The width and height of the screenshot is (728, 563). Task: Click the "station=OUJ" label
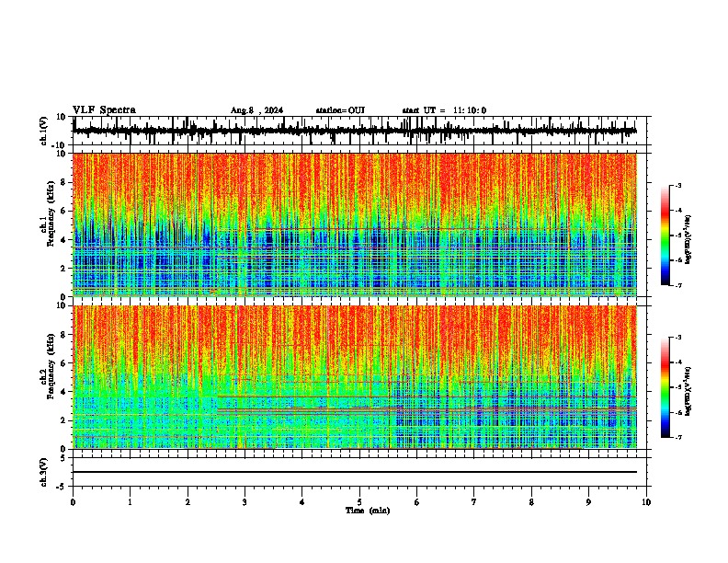click(x=340, y=110)
